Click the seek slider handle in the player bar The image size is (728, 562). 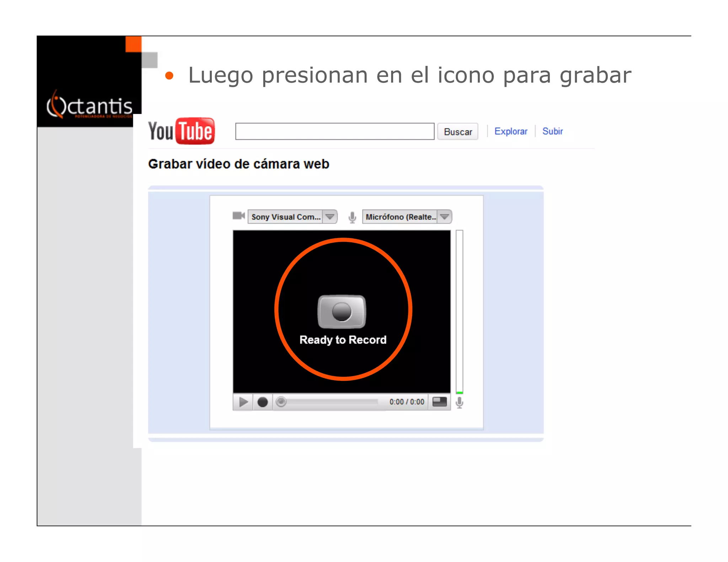(x=281, y=402)
